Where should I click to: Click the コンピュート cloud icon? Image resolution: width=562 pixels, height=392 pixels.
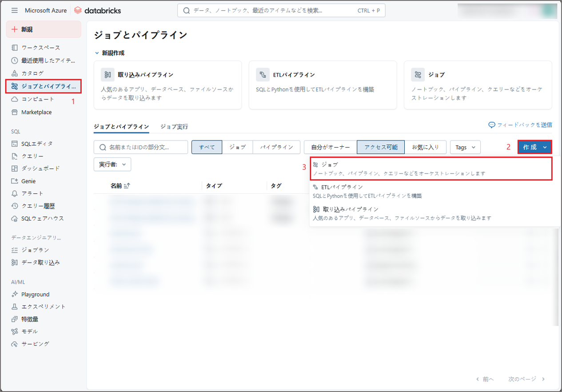(15, 99)
